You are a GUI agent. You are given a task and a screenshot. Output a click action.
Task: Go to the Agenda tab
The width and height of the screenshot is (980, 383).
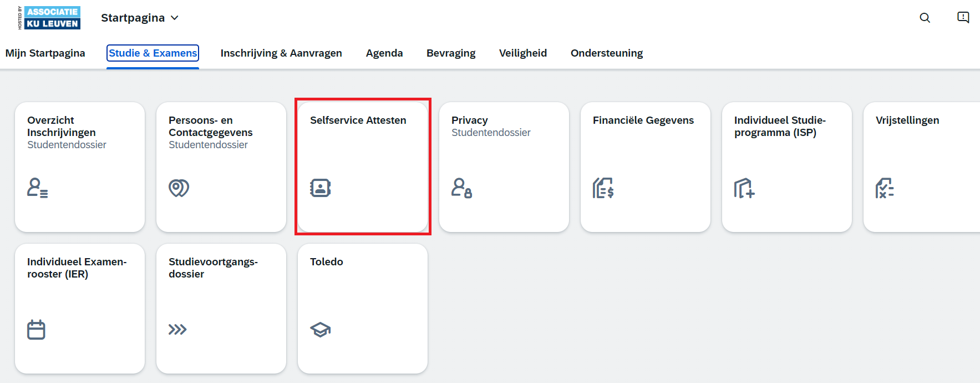click(x=384, y=53)
